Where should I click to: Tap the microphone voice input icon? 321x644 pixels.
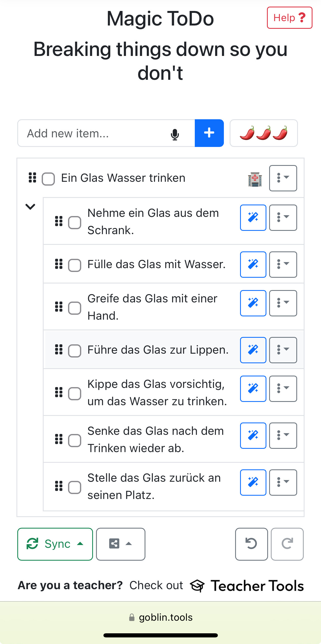pyautogui.click(x=175, y=134)
